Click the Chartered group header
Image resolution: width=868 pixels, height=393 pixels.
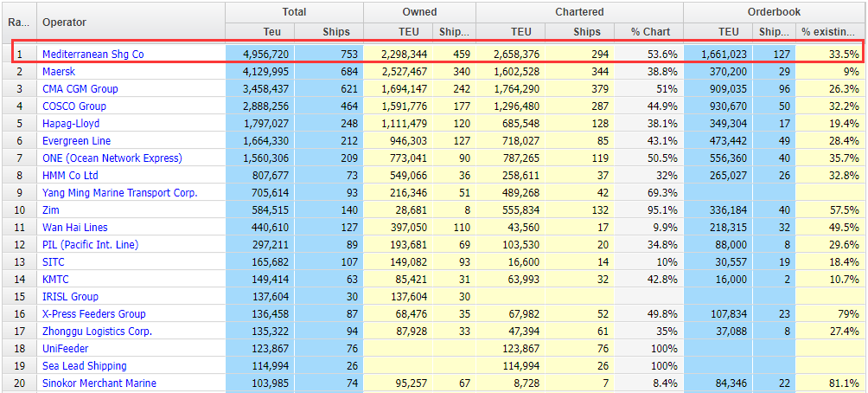click(579, 12)
